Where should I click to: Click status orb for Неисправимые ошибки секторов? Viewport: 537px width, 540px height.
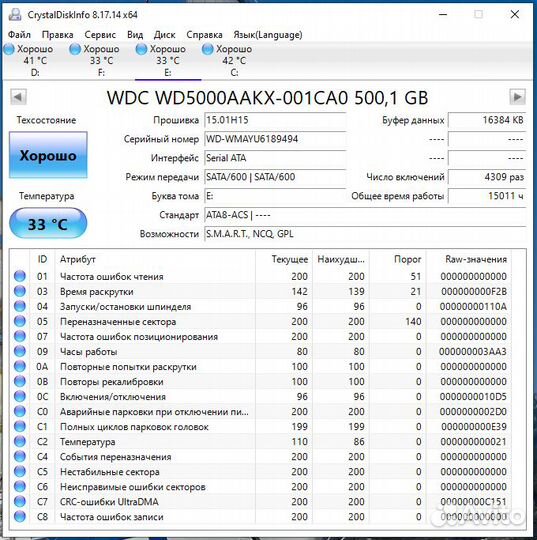tap(20, 487)
